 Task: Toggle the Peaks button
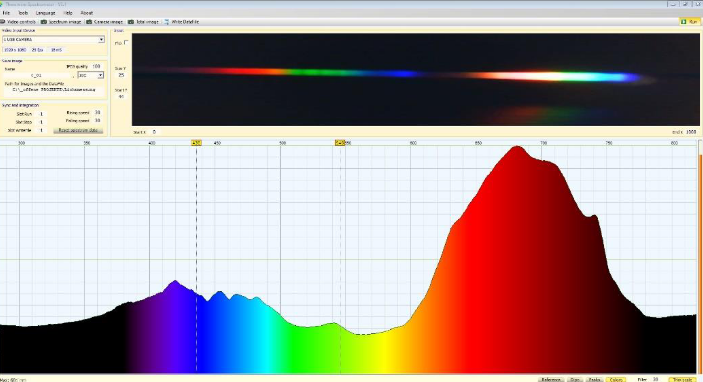coord(594,379)
